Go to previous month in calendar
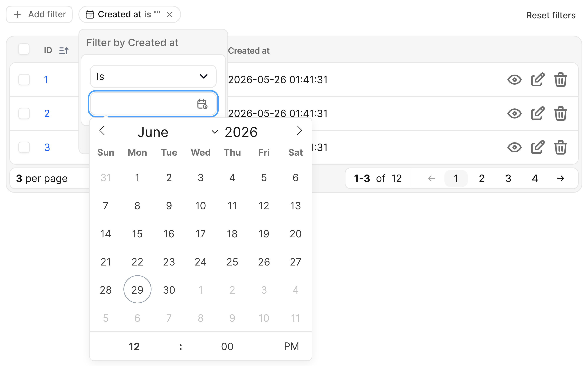 [x=102, y=131]
